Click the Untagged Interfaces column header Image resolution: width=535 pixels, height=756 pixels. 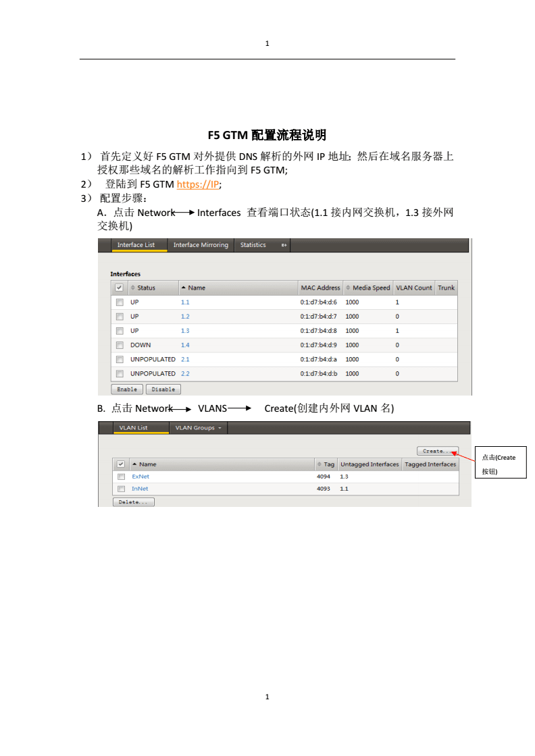coord(370,464)
